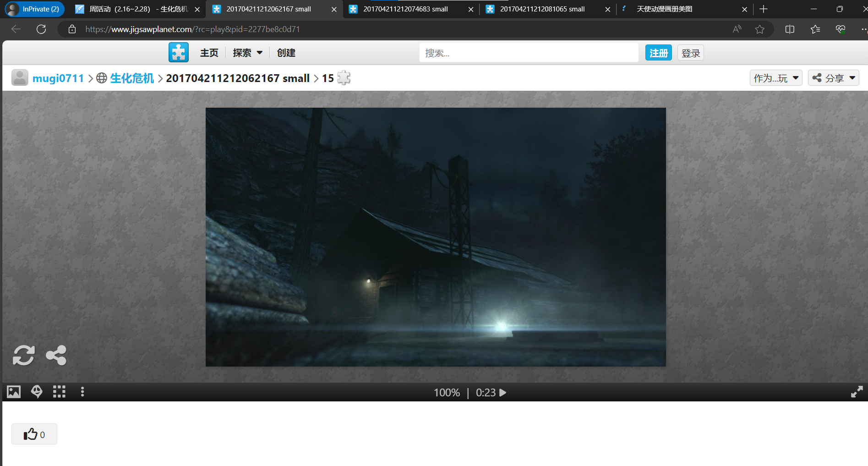Restart the puzzle with circular arrows icon

click(23, 356)
